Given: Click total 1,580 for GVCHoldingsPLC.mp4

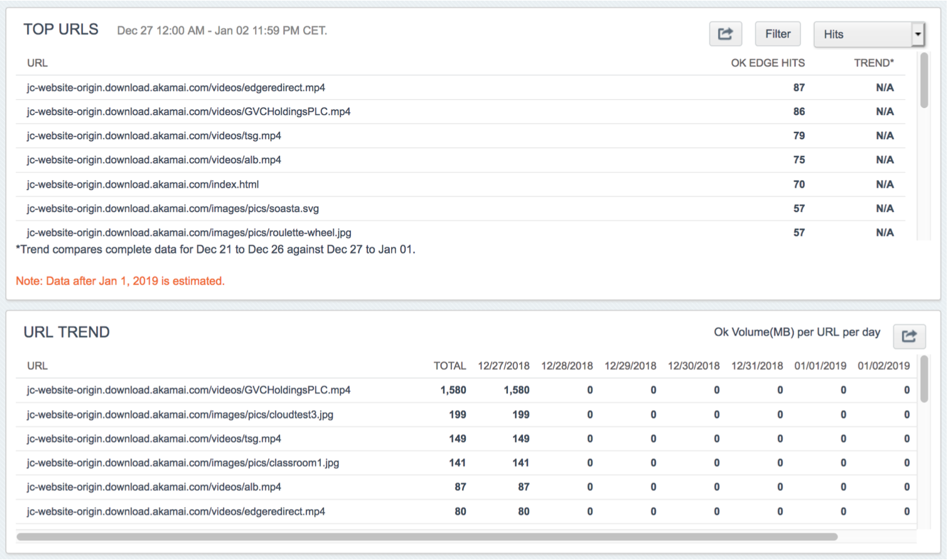Looking at the screenshot, I should tap(453, 390).
